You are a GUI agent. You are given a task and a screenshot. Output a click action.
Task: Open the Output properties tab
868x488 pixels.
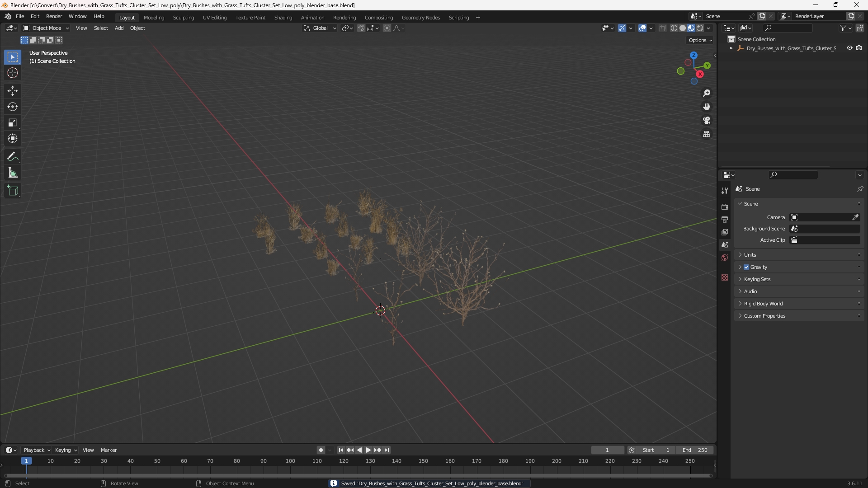(x=725, y=220)
